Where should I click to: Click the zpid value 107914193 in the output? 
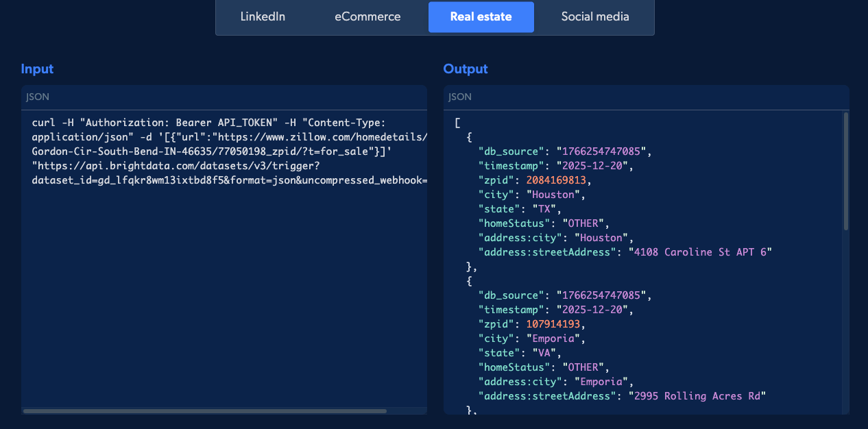click(553, 323)
